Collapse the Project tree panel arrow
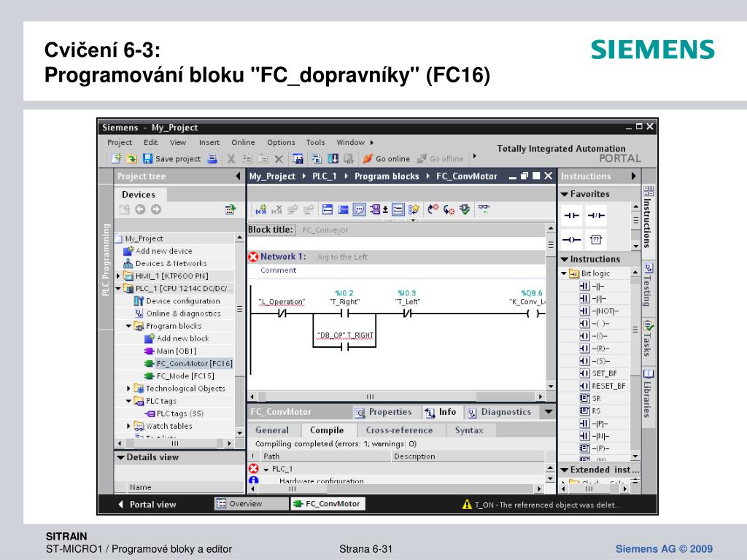The height and width of the screenshot is (560, 747). [239, 176]
